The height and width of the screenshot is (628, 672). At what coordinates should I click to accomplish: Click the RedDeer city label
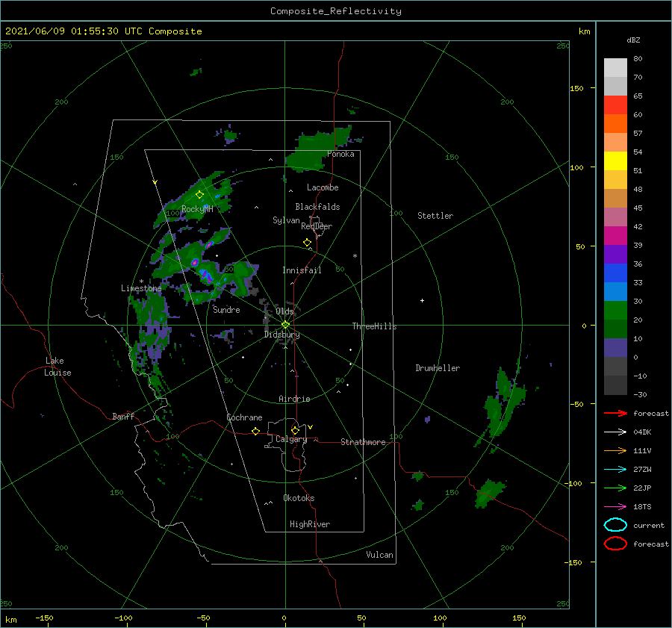[317, 226]
